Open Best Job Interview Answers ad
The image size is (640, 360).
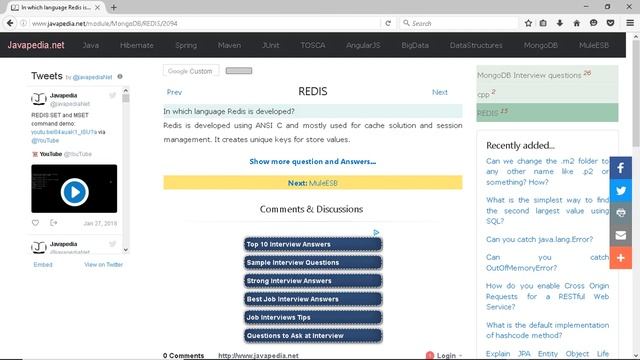coord(313,299)
